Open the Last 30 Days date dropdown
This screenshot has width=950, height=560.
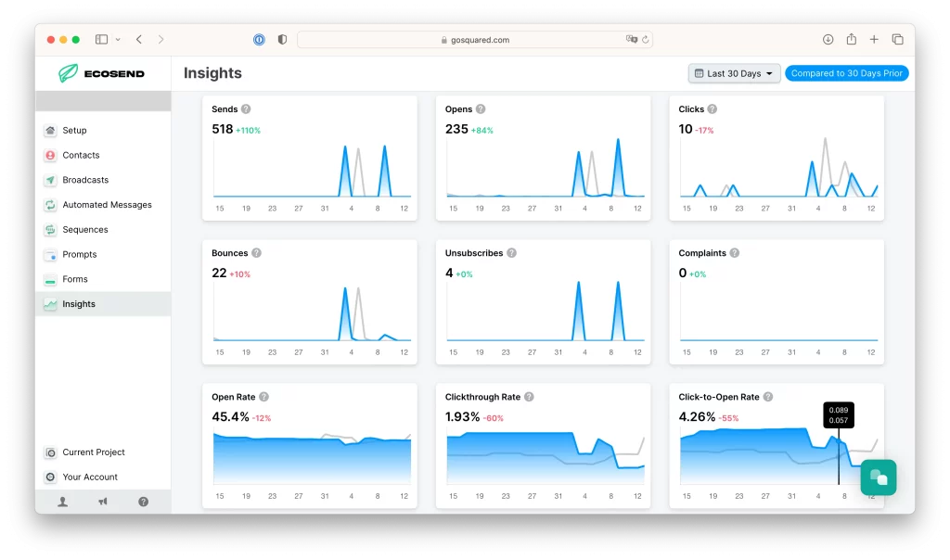[x=734, y=73]
